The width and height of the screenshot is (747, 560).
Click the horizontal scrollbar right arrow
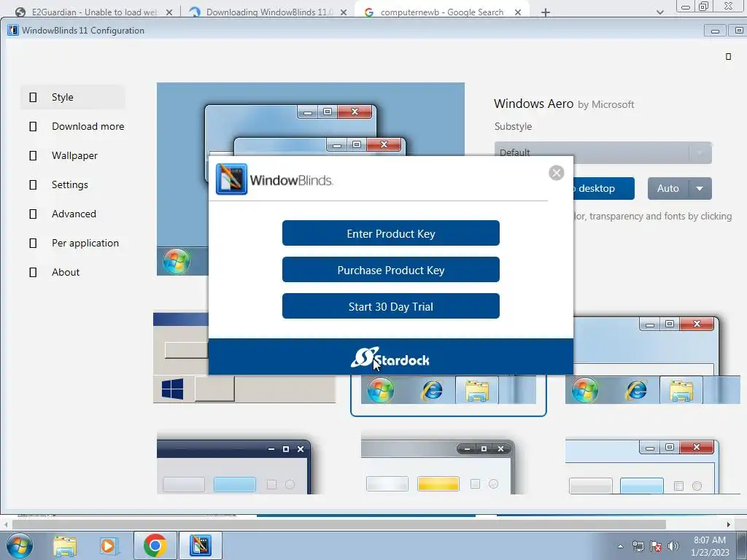pos(728,524)
